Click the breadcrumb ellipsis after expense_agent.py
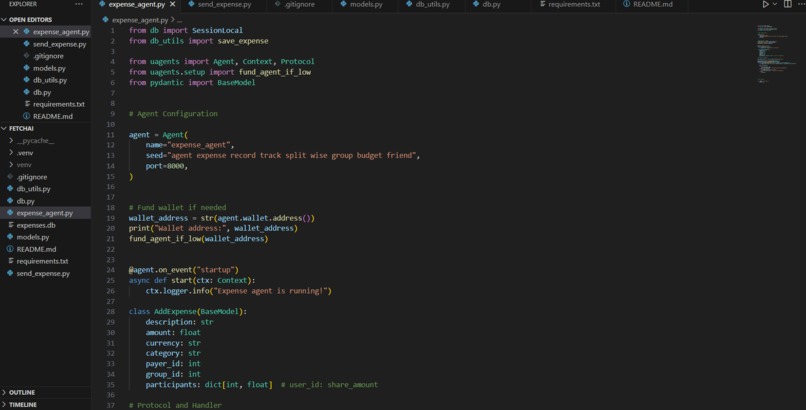Image resolution: width=806 pixels, height=410 pixels. (179, 20)
